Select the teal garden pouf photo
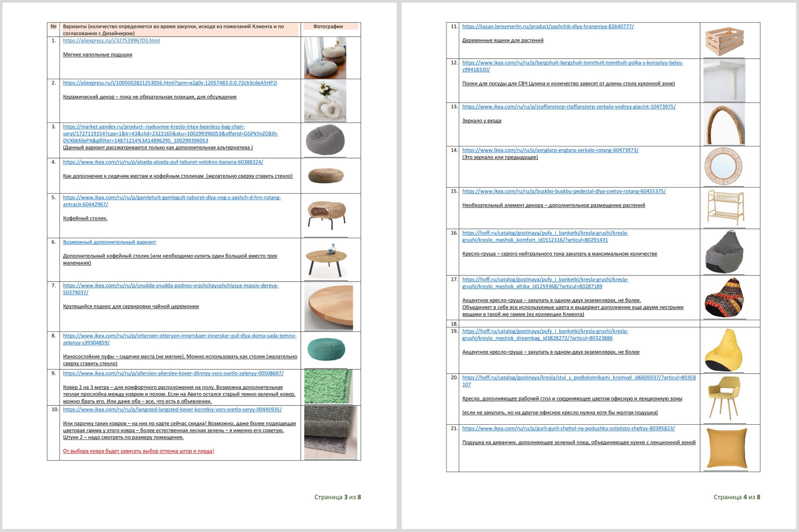799x532 pixels. tap(326, 349)
